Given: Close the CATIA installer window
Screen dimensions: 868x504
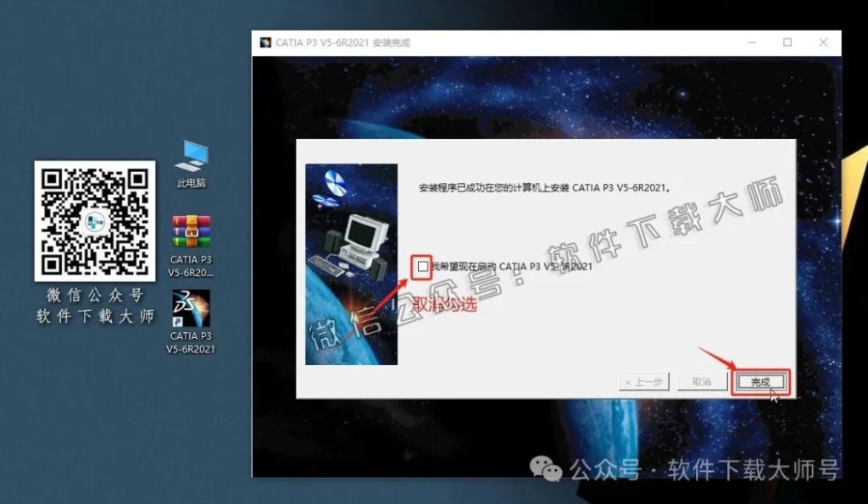Looking at the screenshot, I should (x=821, y=41).
